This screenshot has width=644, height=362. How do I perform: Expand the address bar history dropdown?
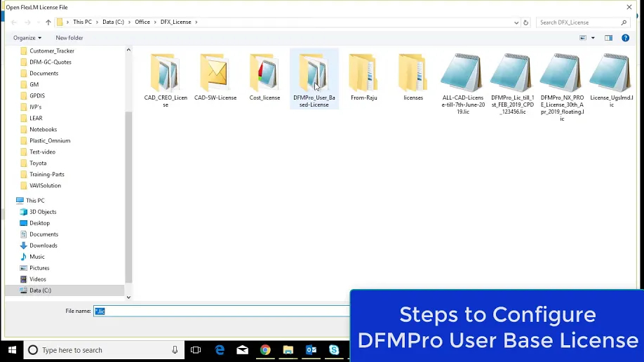(x=516, y=22)
